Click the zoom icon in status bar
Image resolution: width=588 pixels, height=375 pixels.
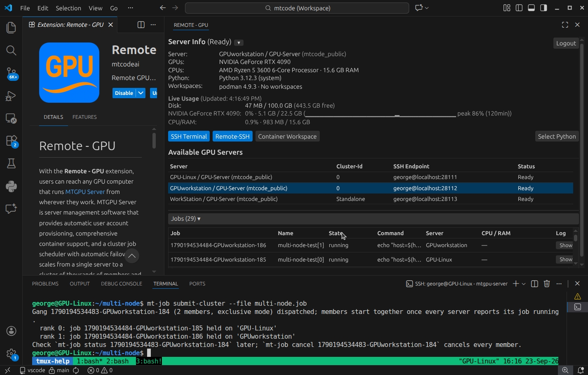565,370
